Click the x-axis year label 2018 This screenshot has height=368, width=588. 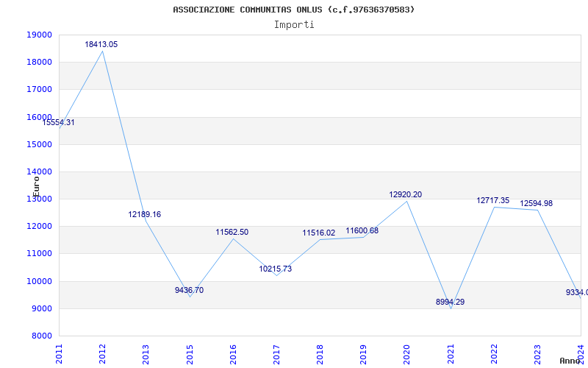[320, 354]
